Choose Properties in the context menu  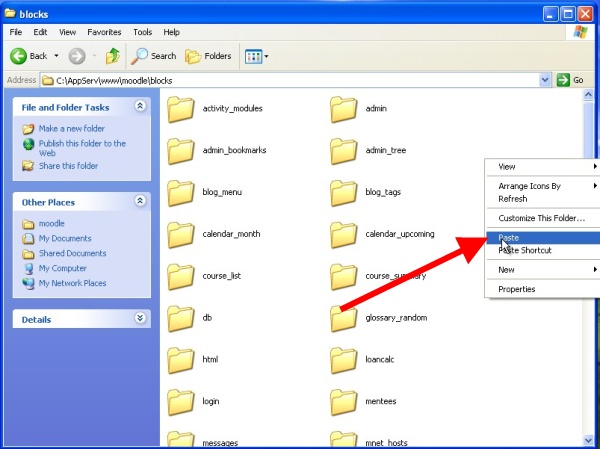click(543, 289)
